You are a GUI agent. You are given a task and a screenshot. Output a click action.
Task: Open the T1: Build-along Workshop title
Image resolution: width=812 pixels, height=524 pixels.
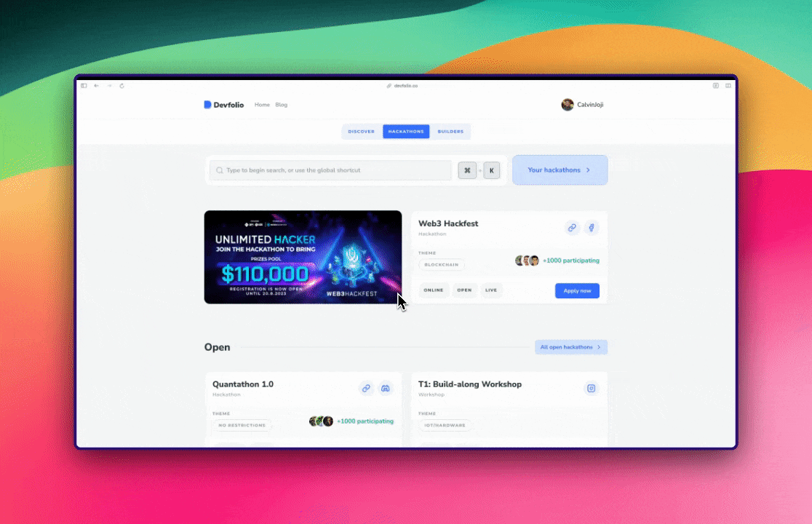coord(470,384)
